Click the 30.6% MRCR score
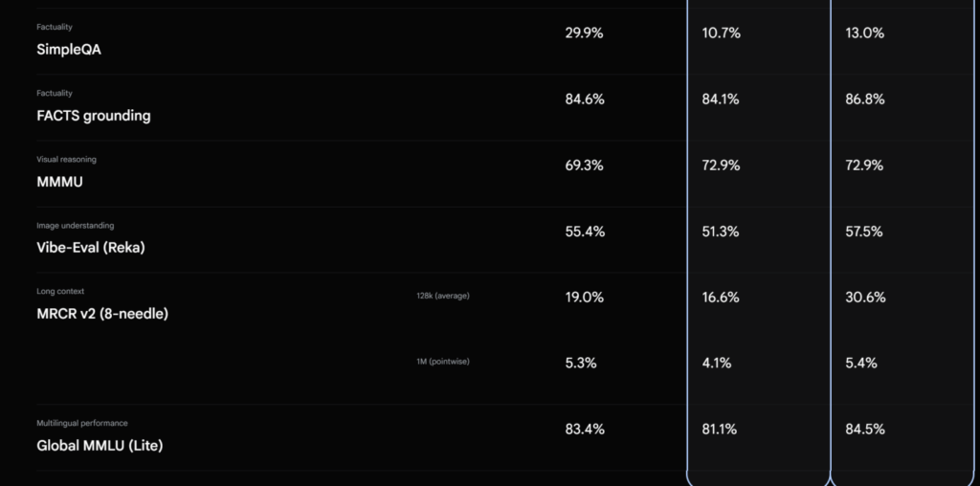The image size is (980, 486). click(865, 298)
